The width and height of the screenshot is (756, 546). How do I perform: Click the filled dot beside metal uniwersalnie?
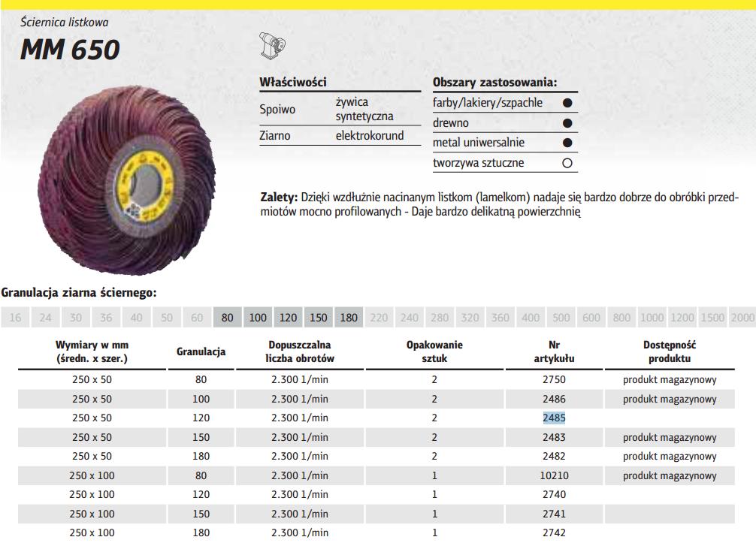pyautogui.click(x=567, y=143)
